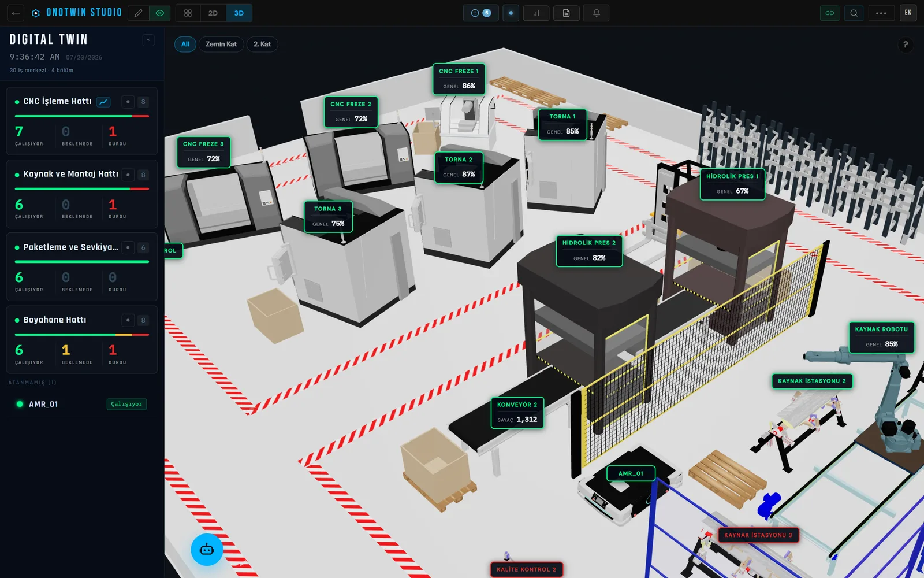Toggle the dot button on Paketleme ve Sevkiyat

tap(128, 247)
